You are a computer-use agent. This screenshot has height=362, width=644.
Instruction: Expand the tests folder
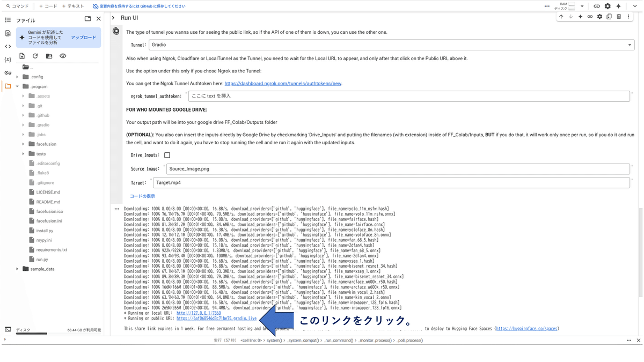(23, 154)
